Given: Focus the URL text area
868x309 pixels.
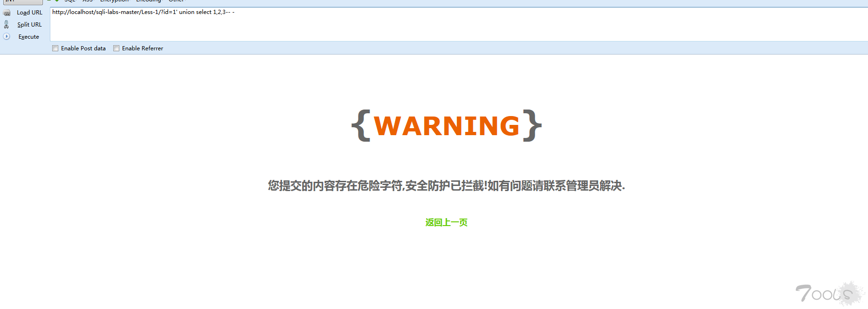Looking at the screenshot, I should pyautogui.click(x=459, y=24).
